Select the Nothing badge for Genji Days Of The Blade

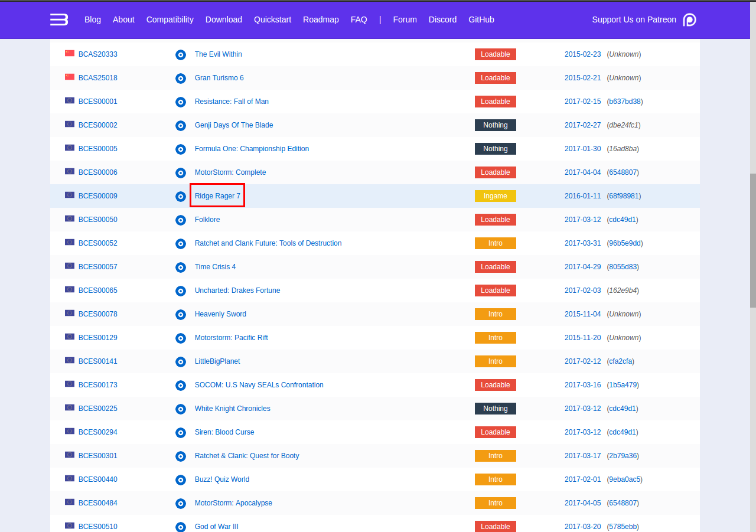[495, 125]
